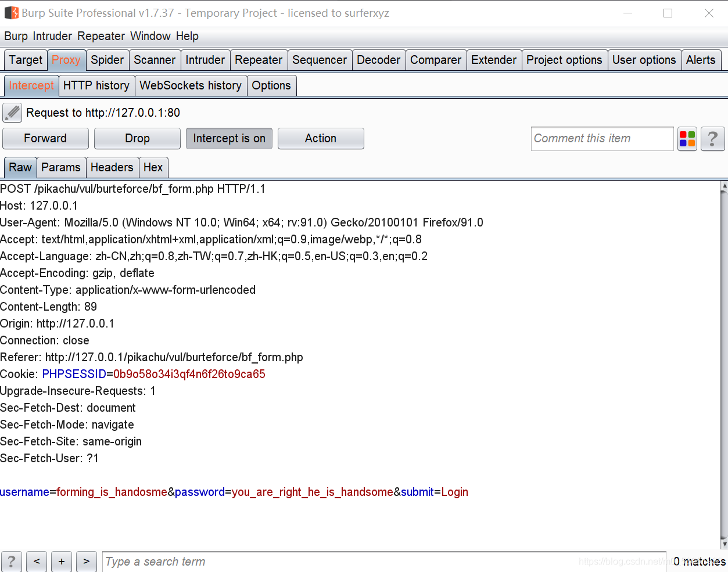728x572 pixels.
Task: Switch to the Sequencer tab
Action: pos(320,60)
